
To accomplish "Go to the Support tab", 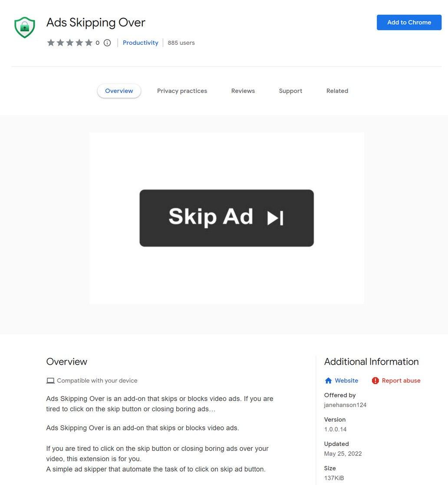I will 290,91.
